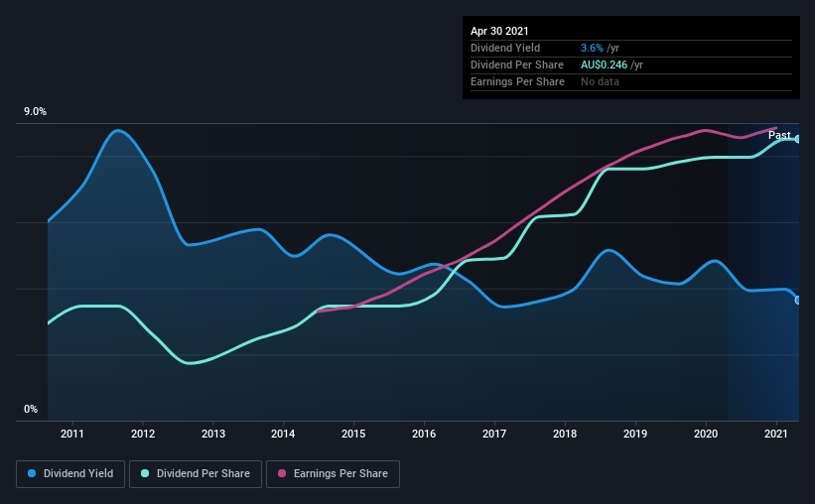Click the 'Dividend Yield' row label in tooltip
Viewport: 815px width, 504px height.
coord(505,48)
